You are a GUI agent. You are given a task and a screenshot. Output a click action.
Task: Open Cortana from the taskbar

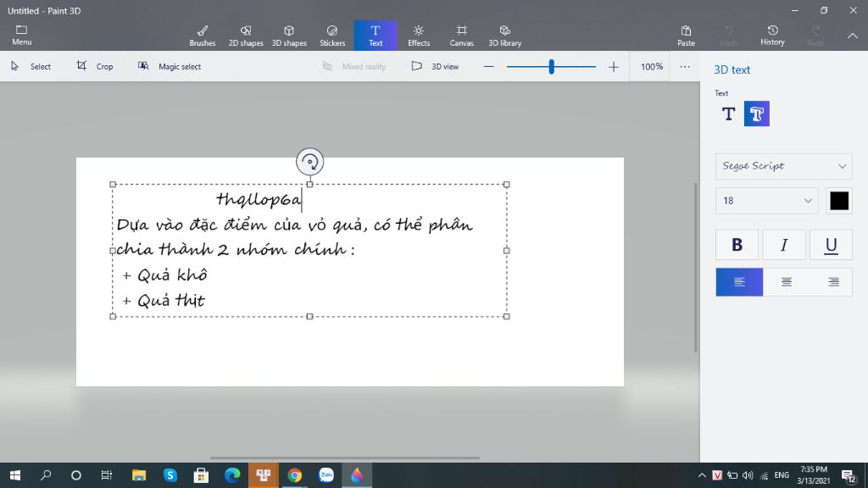(x=75, y=475)
